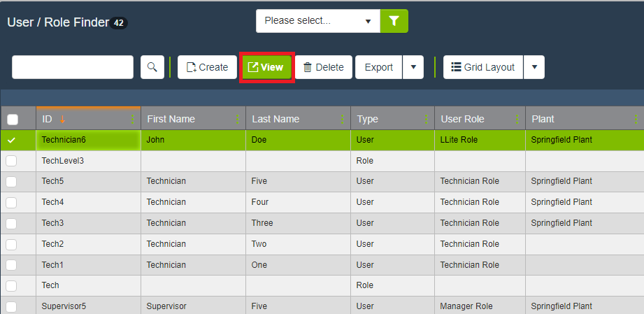Uncheck the selected Technician6 row checkbox

(11, 140)
